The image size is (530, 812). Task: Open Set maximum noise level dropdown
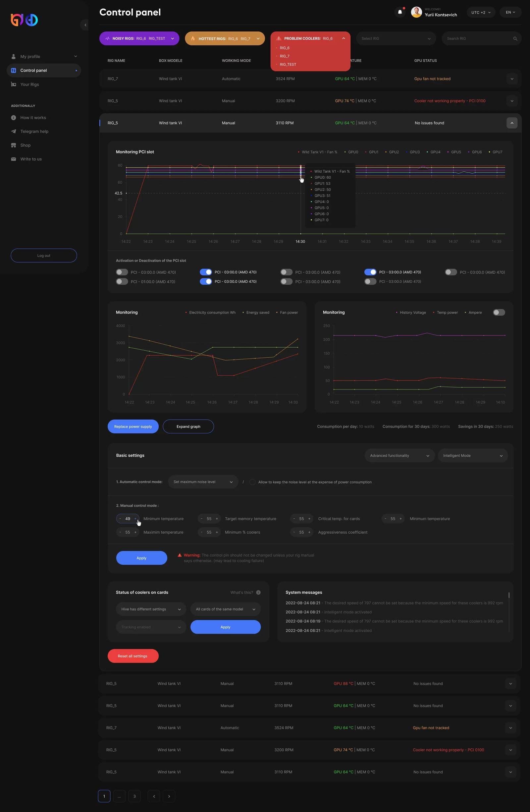pos(203,482)
